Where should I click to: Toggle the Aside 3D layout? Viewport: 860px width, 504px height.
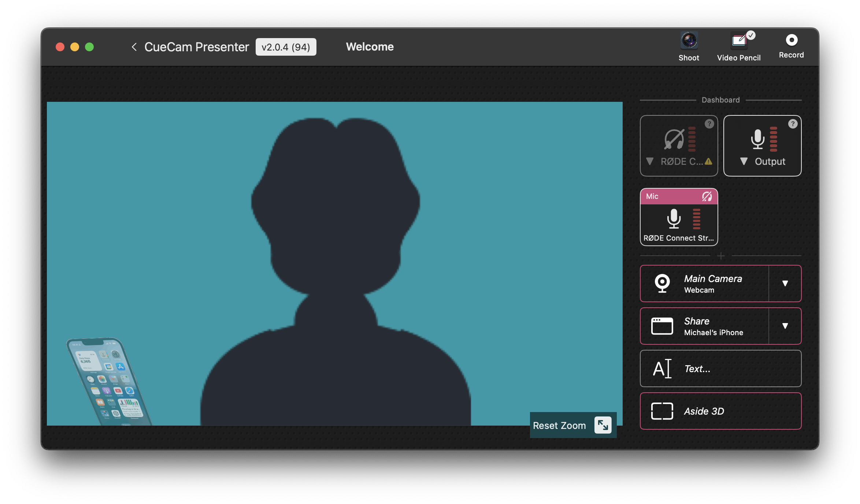pos(720,411)
